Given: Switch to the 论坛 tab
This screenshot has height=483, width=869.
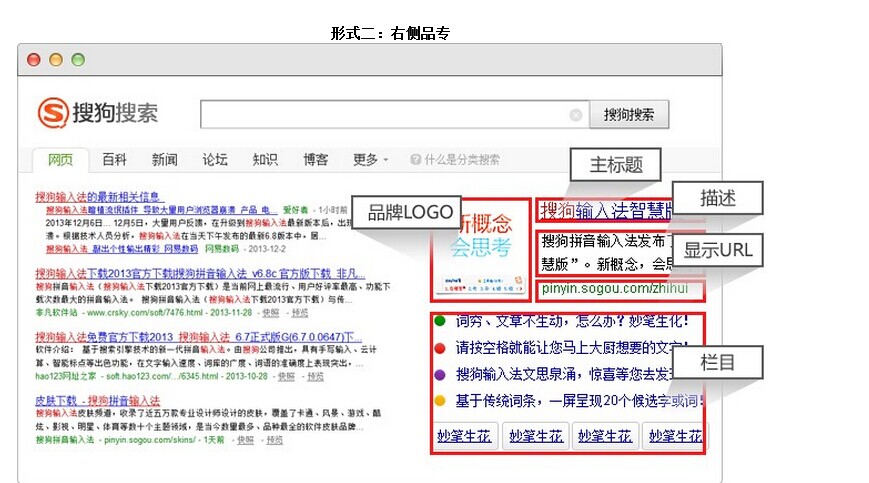Looking at the screenshot, I should pos(215,160).
